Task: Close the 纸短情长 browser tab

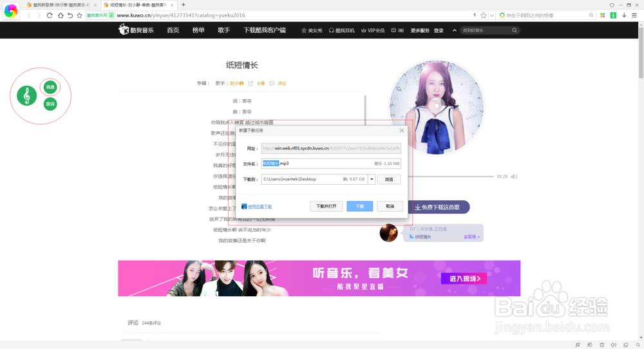Action: click(x=172, y=5)
